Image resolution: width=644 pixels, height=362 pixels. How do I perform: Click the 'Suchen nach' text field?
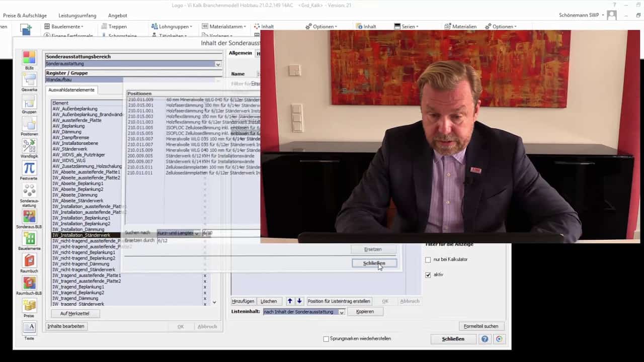230,233
